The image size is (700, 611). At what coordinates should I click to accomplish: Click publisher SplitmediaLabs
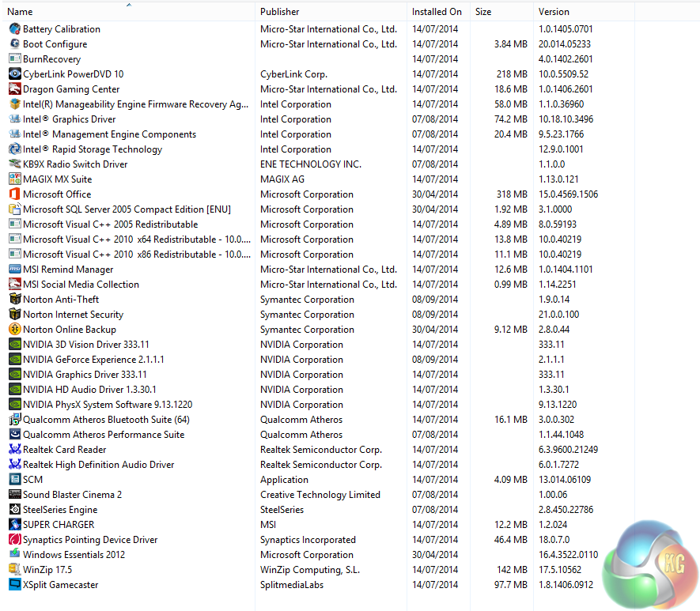292,585
